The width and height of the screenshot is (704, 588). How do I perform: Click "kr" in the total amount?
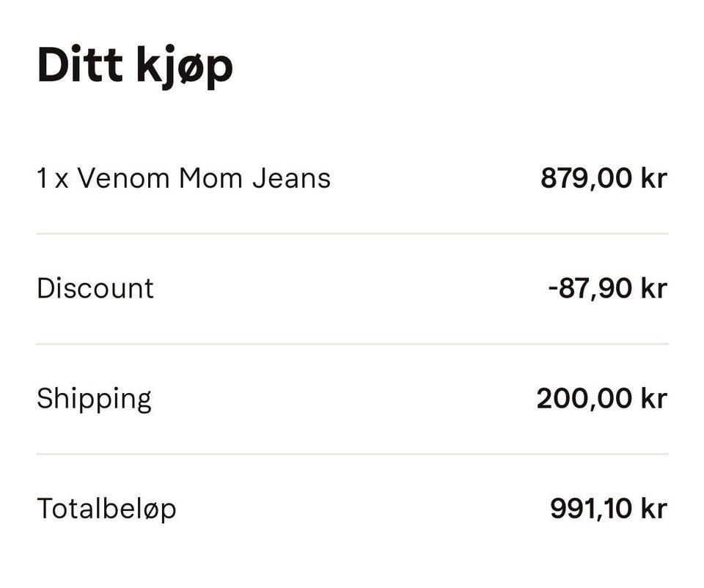pyautogui.click(x=653, y=509)
